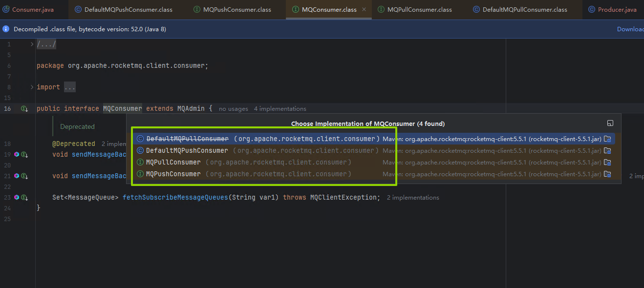
Task: Open the DefaultMQPushConsumer.class editor tab
Action: (x=123, y=9)
